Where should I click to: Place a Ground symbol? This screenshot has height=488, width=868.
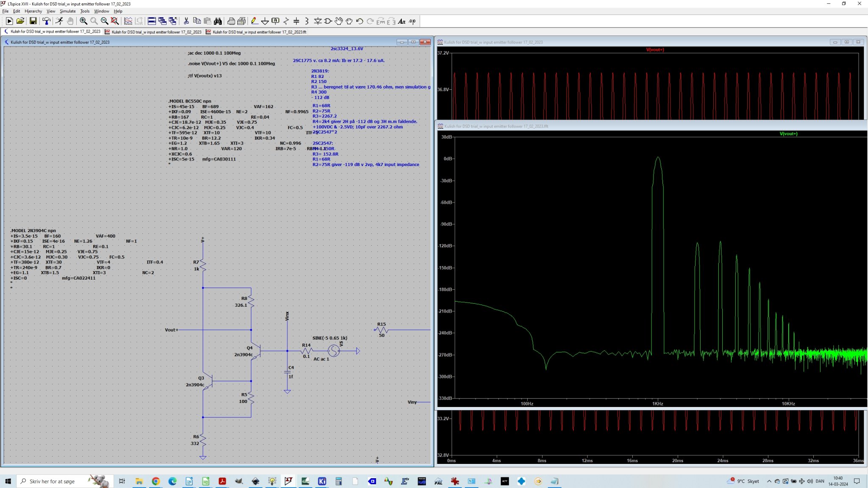(x=265, y=21)
